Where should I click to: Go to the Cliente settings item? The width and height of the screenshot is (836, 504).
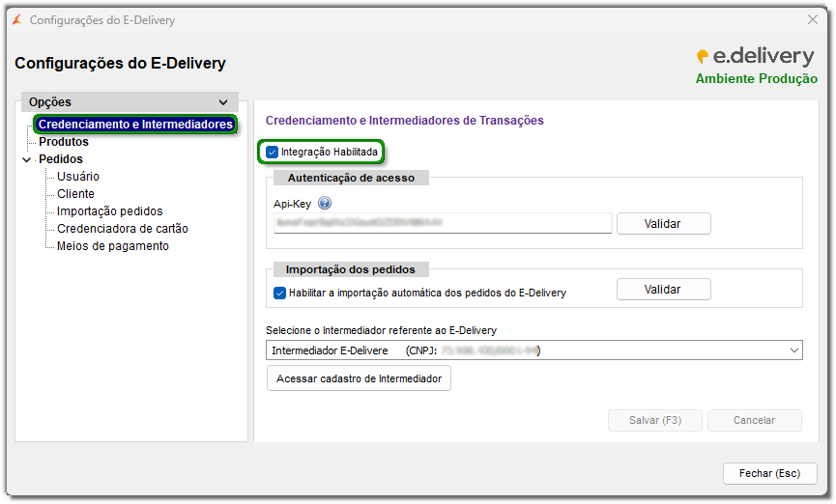[x=76, y=194]
